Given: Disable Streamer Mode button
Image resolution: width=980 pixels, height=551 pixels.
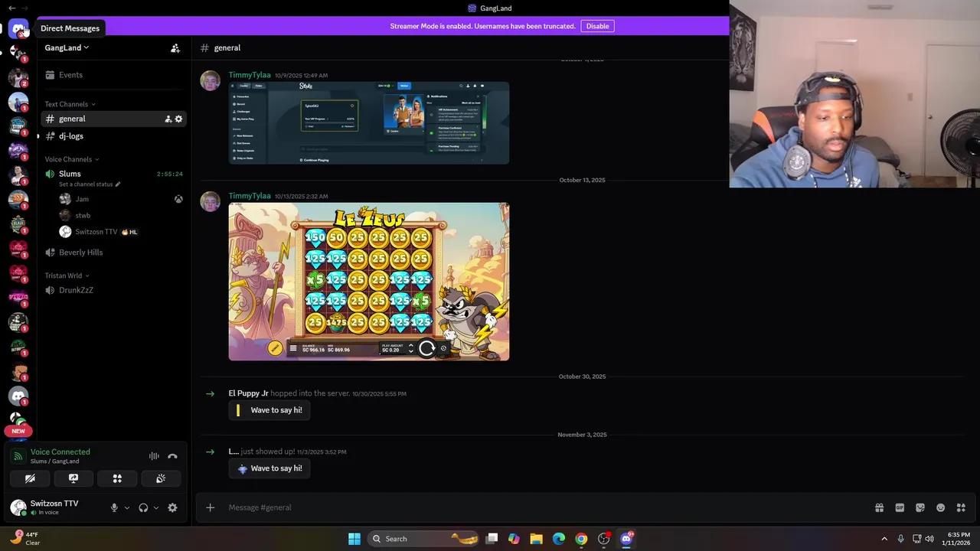Looking at the screenshot, I should click(597, 26).
